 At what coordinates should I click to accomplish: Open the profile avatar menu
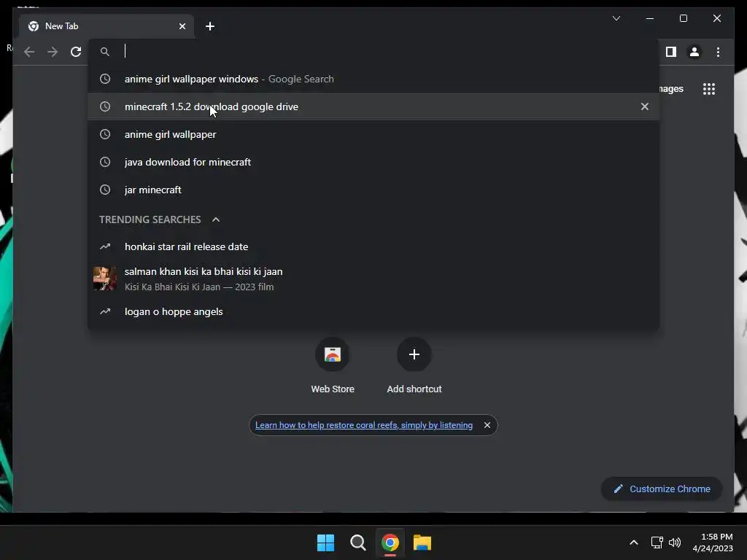[x=694, y=52]
